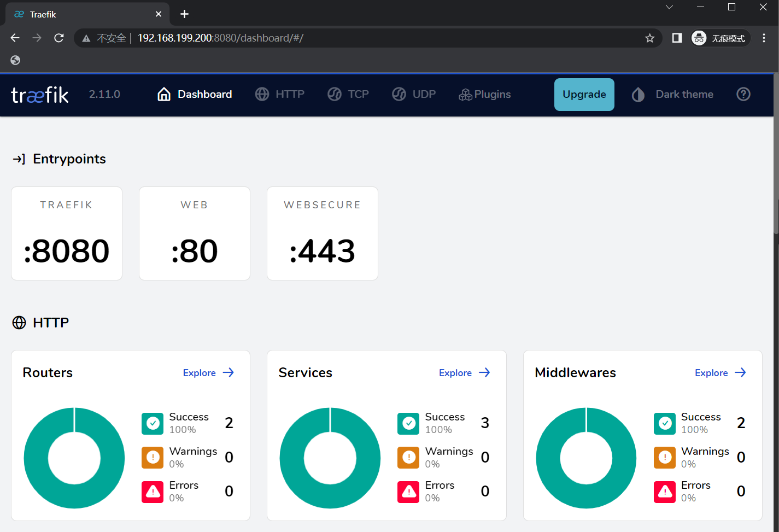Click the globe icon beside the HTTP heading
The image size is (779, 532).
(x=19, y=323)
